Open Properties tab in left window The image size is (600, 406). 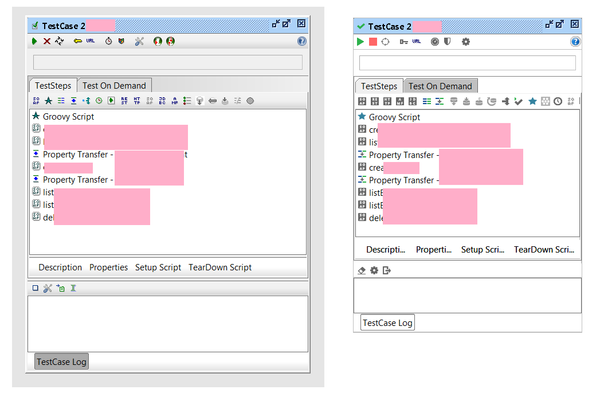click(x=108, y=267)
